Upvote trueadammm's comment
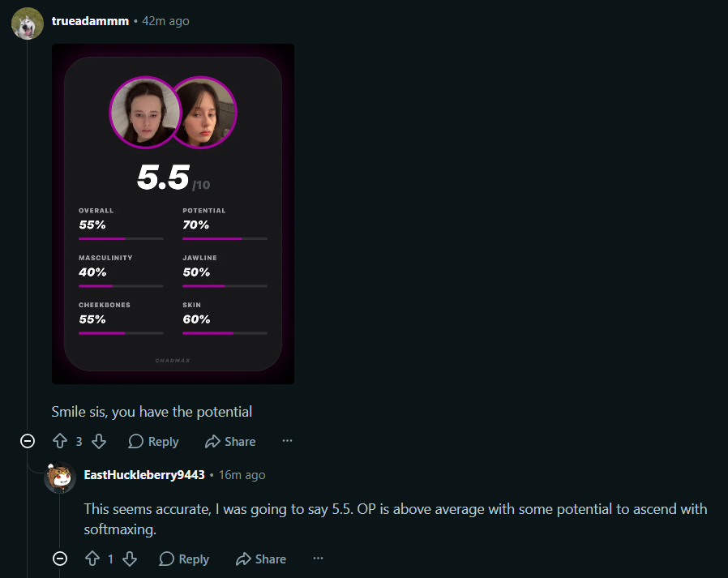This screenshot has height=578, width=728. [x=59, y=441]
